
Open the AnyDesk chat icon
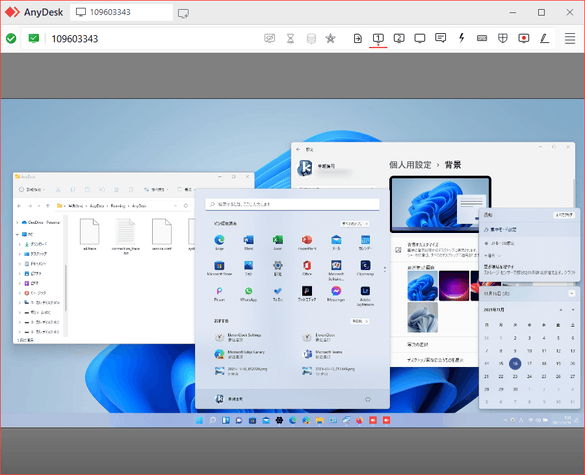tap(441, 38)
